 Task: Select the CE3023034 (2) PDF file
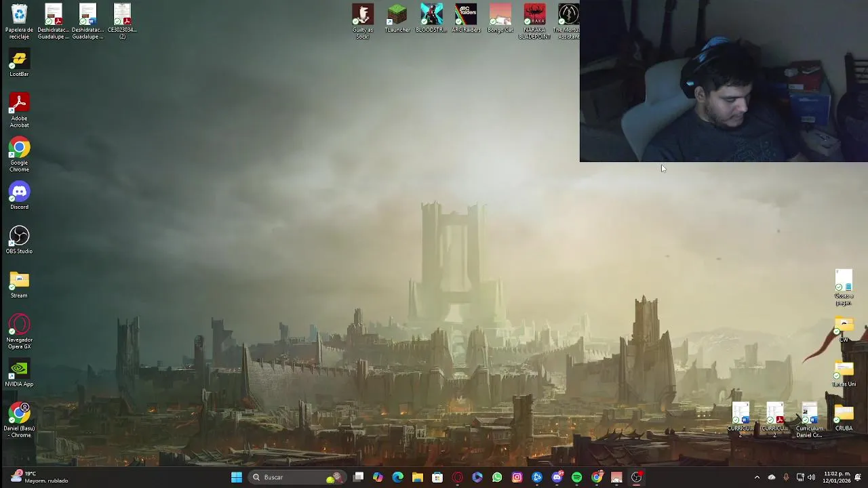click(122, 21)
